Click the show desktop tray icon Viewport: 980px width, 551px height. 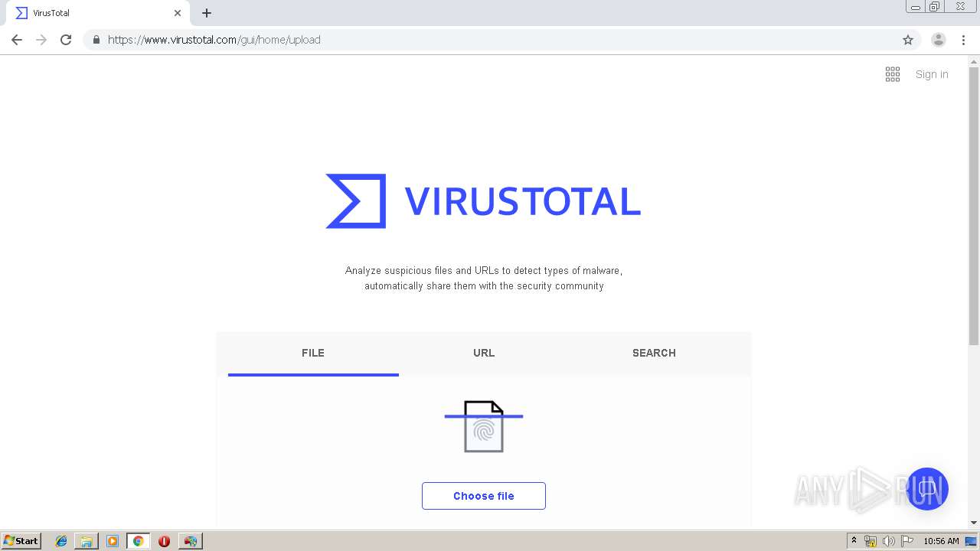(x=972, y=541)
